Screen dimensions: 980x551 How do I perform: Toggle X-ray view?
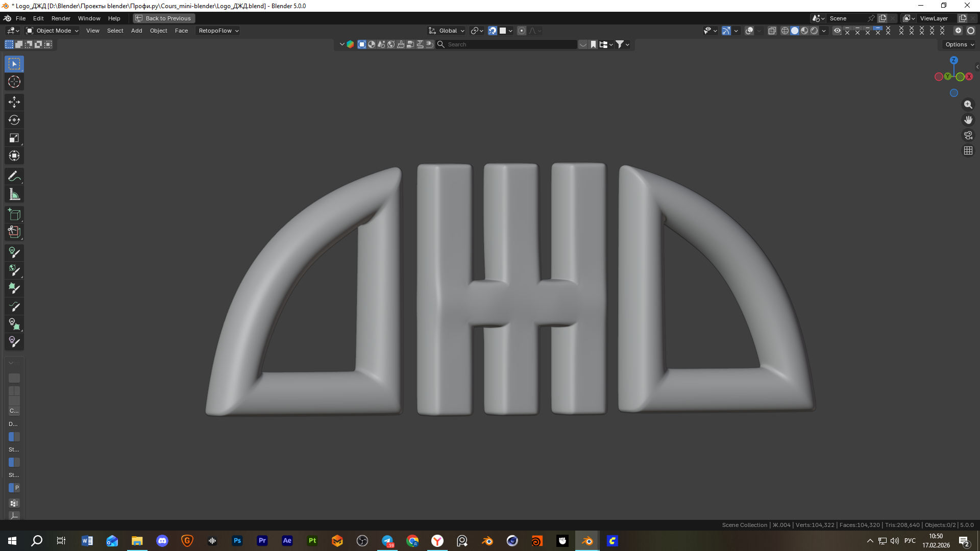pyautogui.click(x=772, y=31)
